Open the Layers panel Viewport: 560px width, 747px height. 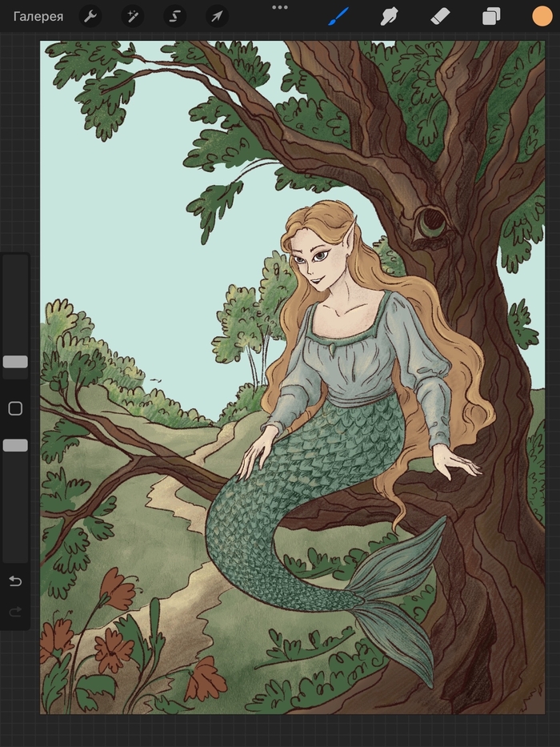coord(491,16)
